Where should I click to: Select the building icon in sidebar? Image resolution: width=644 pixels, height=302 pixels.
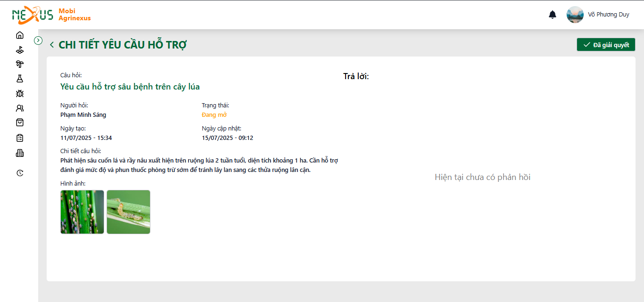(19, 153)
